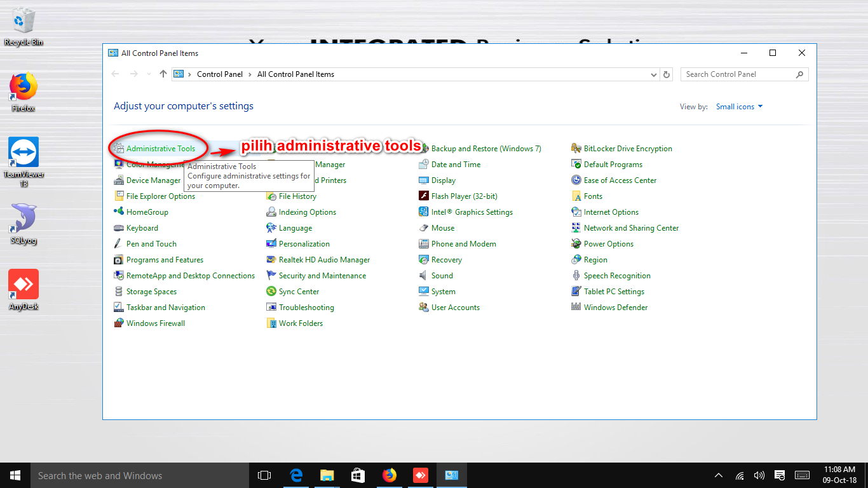
Task: Click the refresh button by address bar
Action: point(667,74)
